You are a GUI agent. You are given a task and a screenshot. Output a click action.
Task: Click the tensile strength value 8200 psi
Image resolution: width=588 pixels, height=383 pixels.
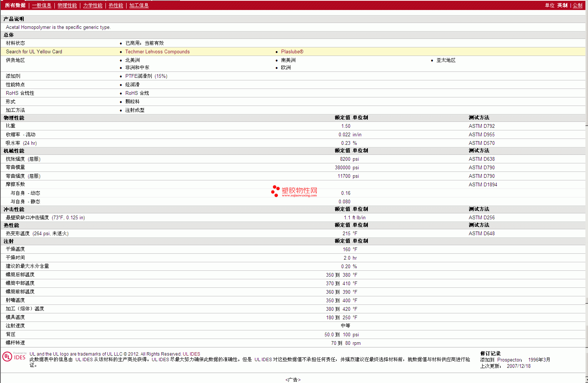(349, 159)
